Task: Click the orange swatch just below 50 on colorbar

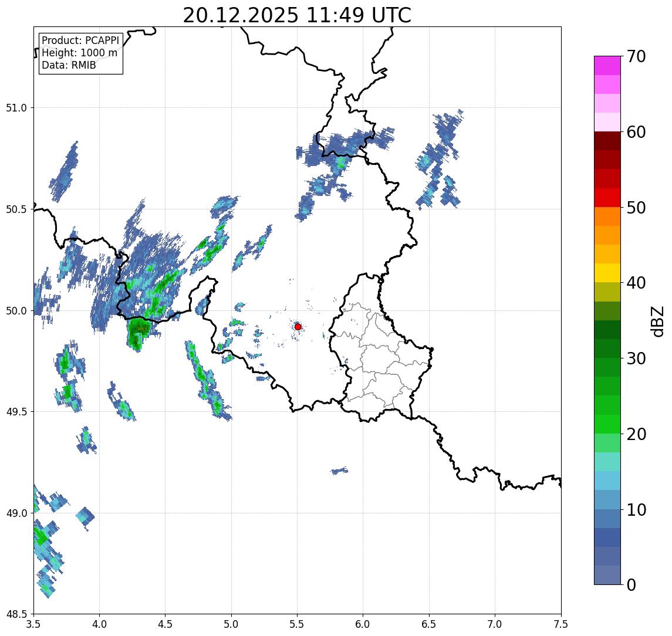Action: tap(607, 216)
